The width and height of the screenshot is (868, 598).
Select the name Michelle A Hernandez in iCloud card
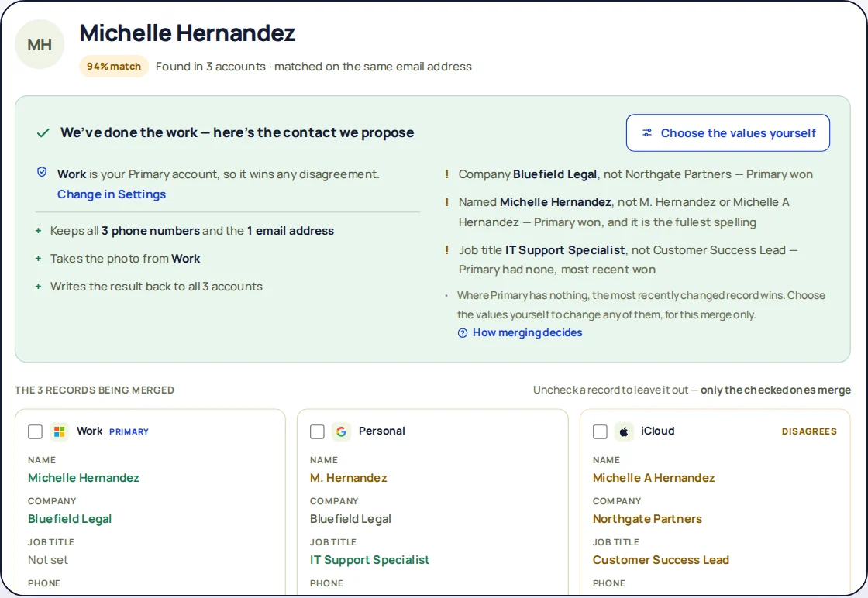pos(654,478)
